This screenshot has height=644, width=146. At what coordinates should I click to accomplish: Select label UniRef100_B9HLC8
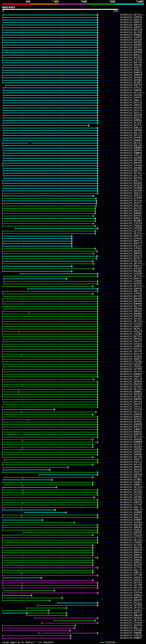(x=131, y=128)
